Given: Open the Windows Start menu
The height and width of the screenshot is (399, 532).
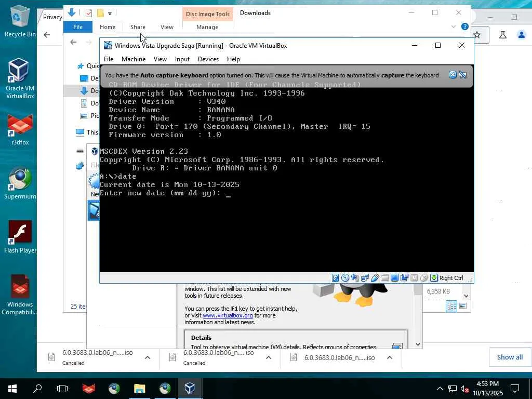Looking at the screenshot, I should coord(12,389).
